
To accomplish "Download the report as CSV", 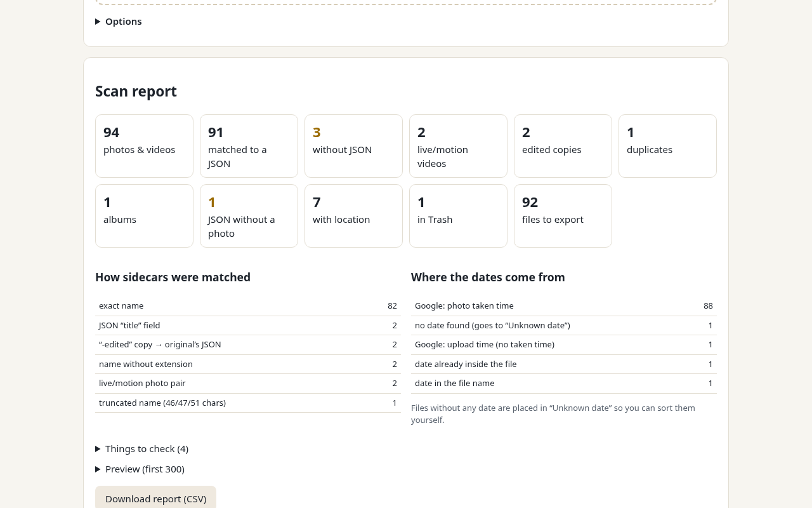I will tap(155, 498).
